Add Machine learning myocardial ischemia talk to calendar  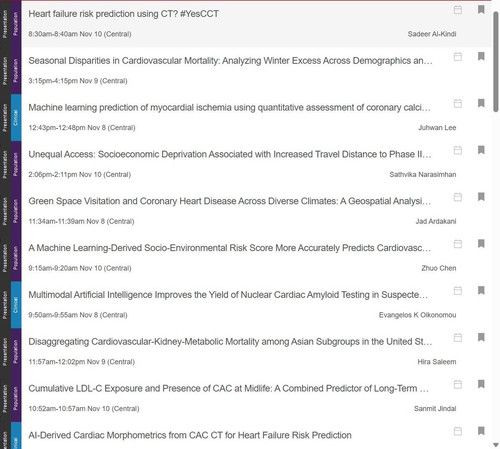tap(458, 103)
